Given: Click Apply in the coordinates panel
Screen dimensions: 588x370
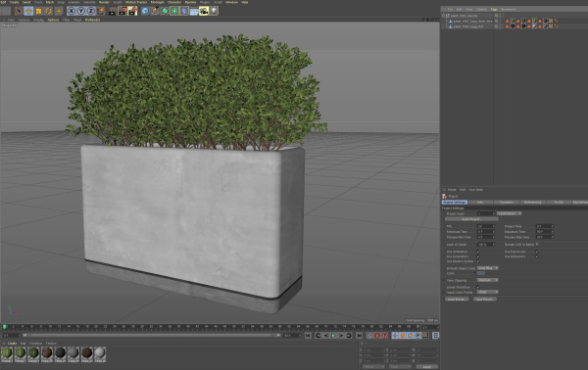Looking at the screenshot, I should [x=426, y=367].
